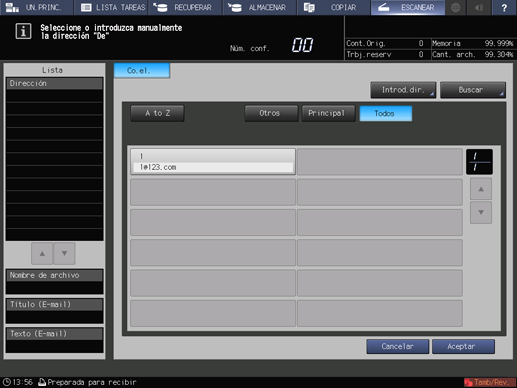Click the Dirección list header
Viewport: 517px width, 388px height.
[x=54, y=83]
